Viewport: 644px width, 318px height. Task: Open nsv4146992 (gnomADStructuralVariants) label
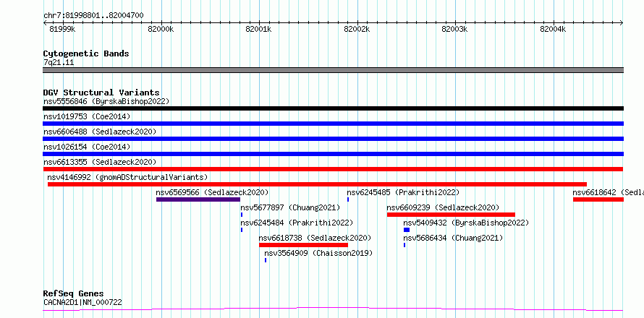coord(128,177)
